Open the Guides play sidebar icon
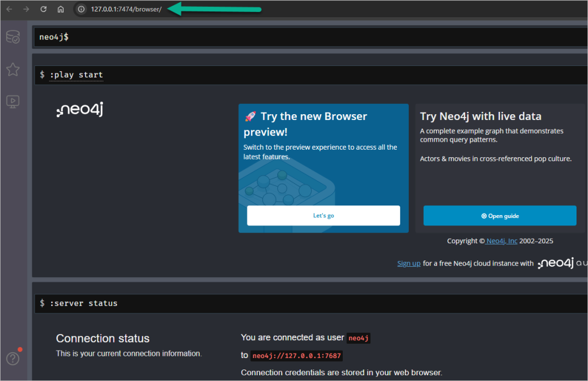Viewport: 588px width, 381px height. tap(13, 102)
